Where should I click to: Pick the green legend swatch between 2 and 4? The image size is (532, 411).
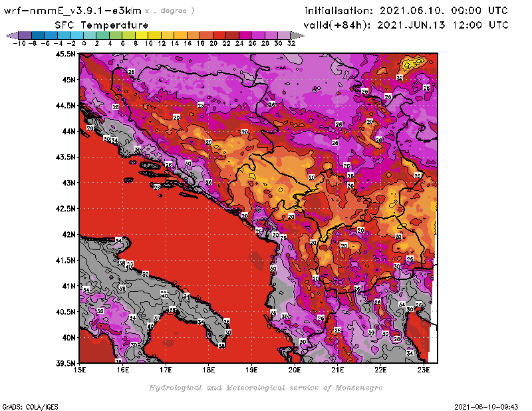(103, 35)
